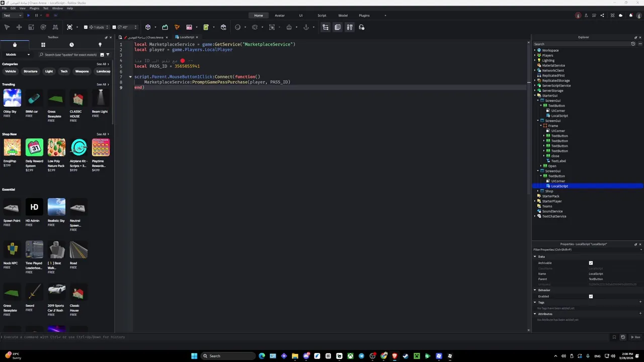Collapse the Data properties section
The width and height of the screenshot is (644, 362).
click(x=535, y=256)
